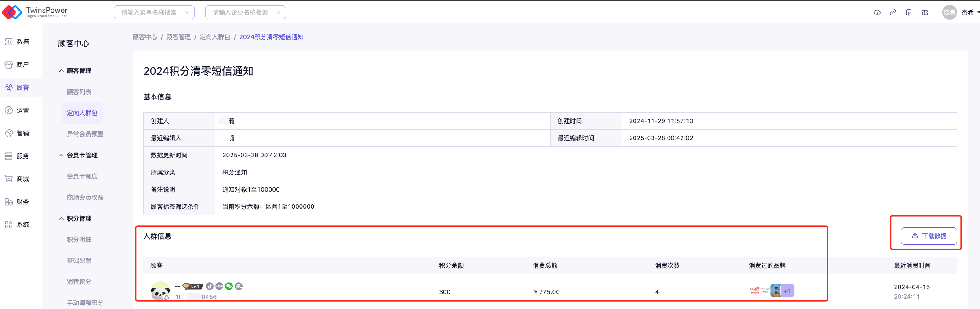This screenshot has height=309, width=980.
Task: Click the green WeChat icon beside customer
Action: click(x=229, y=286)
